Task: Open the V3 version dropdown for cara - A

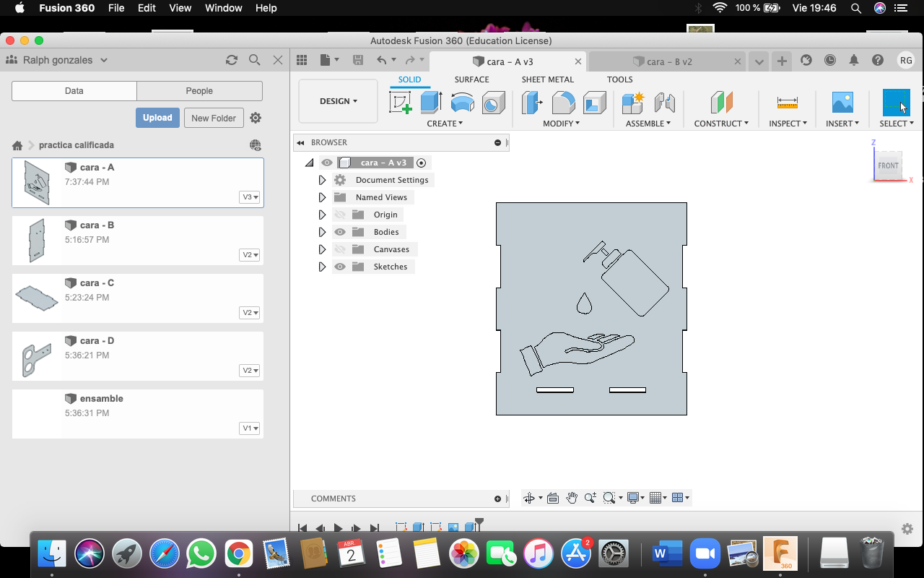Action: (x=250, y=197)
